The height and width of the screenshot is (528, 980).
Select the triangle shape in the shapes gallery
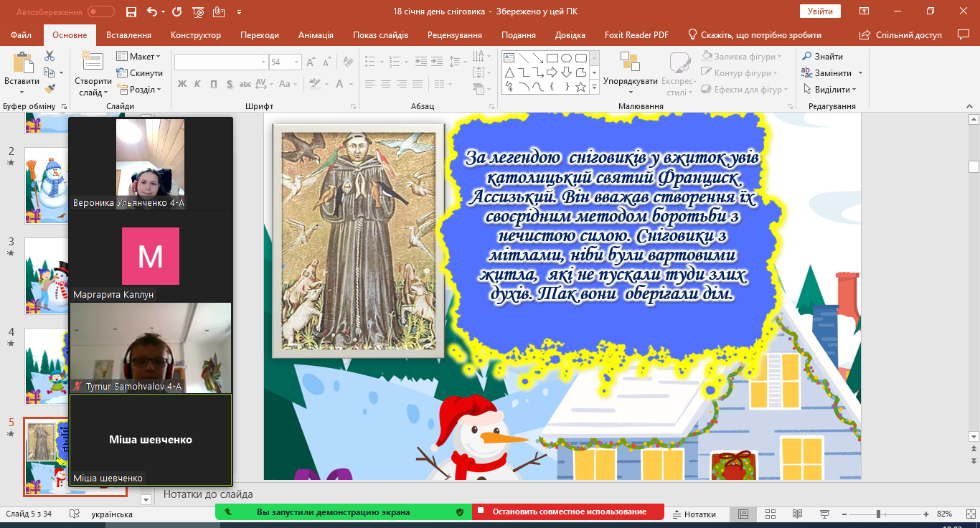509,72
